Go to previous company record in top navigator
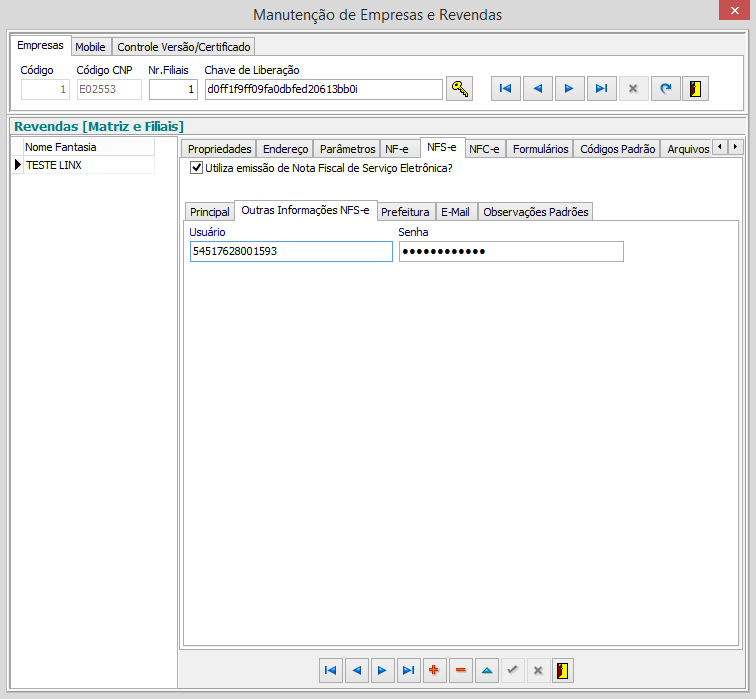 538,89
